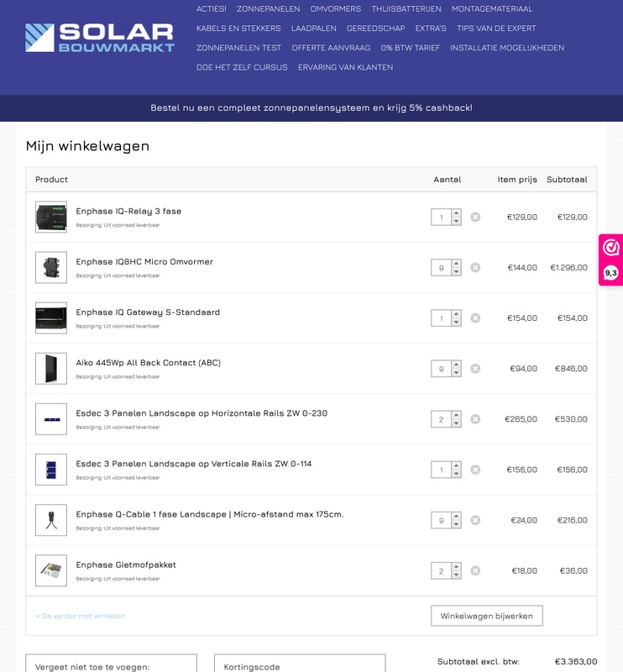The width and height of the screenshot is (623, 672).
Task: Click quantity field of Esdec Horizontale Rails
Action: tap(441, 419)
